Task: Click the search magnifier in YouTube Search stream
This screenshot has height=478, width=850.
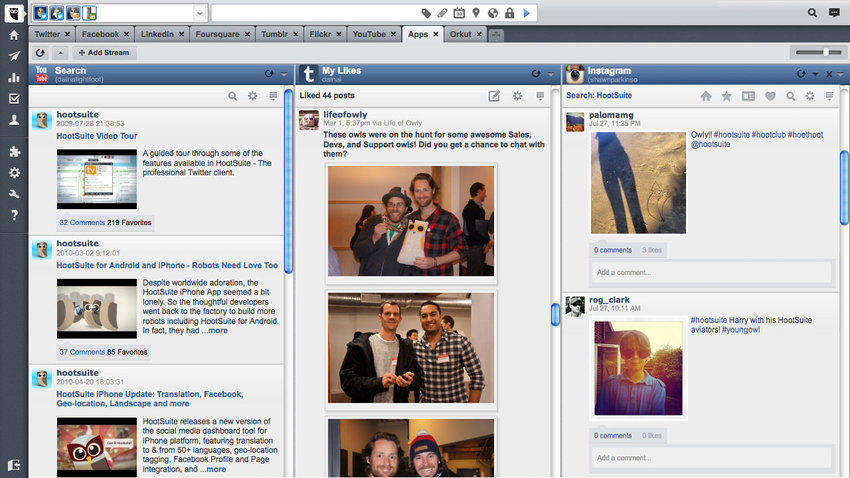Action: point(233,96)
